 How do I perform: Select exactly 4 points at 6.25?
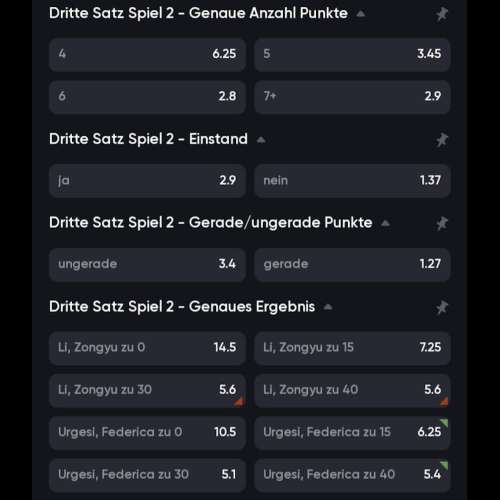pyautogui.click(x=147, y=54)
